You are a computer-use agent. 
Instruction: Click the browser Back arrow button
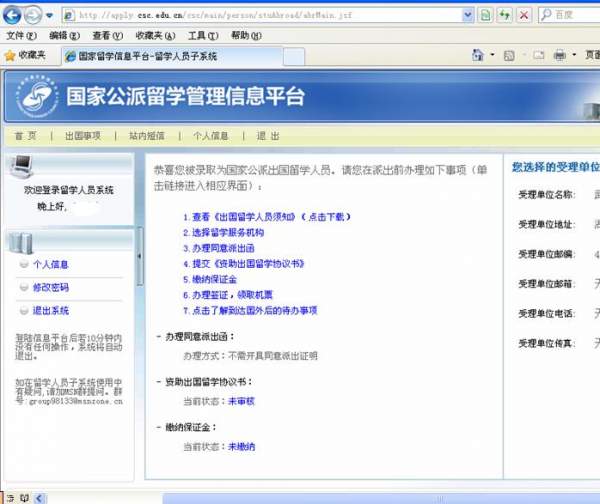coord(12,15)
